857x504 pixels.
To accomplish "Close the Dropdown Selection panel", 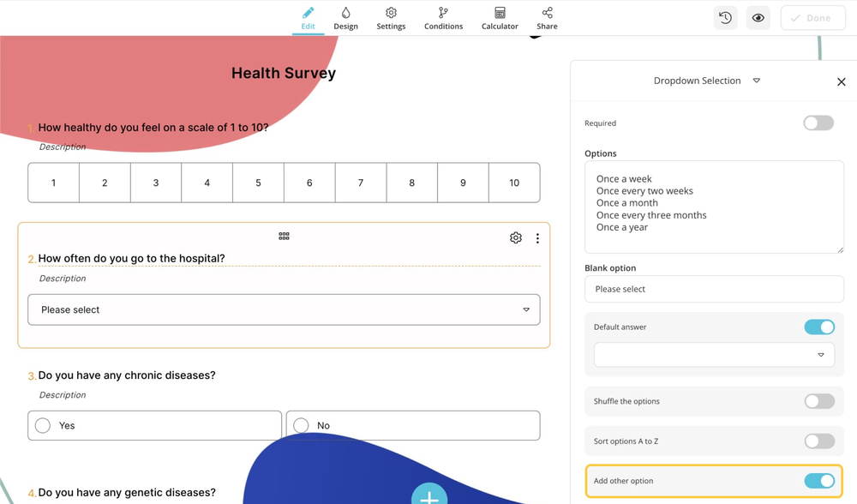I will tap(841, 82).
